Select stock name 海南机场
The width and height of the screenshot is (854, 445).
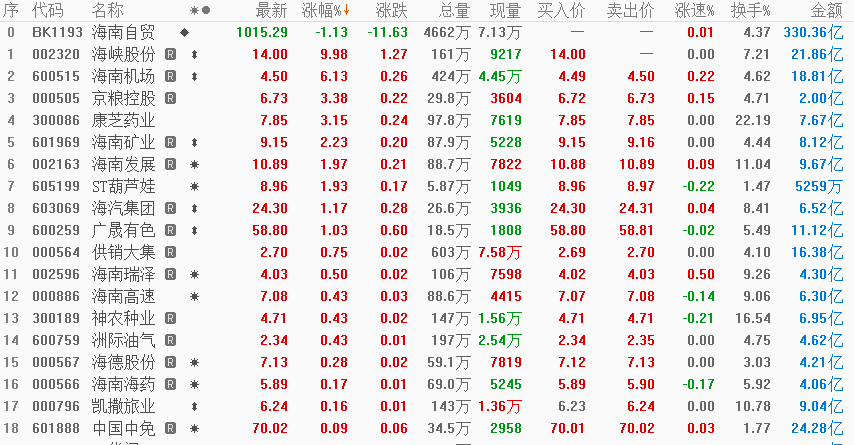pyautogui.click(x=123, y=76)
